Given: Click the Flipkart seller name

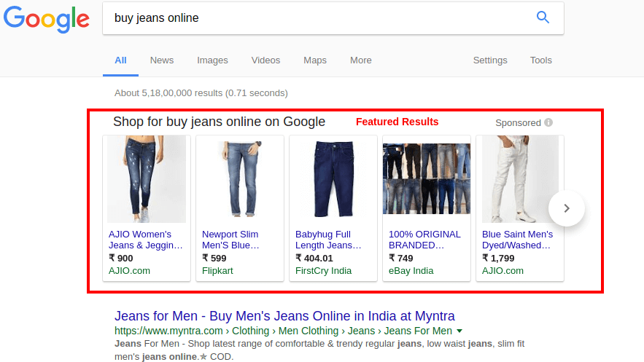Looking at the screenshot, I should [x=217, y=271].
